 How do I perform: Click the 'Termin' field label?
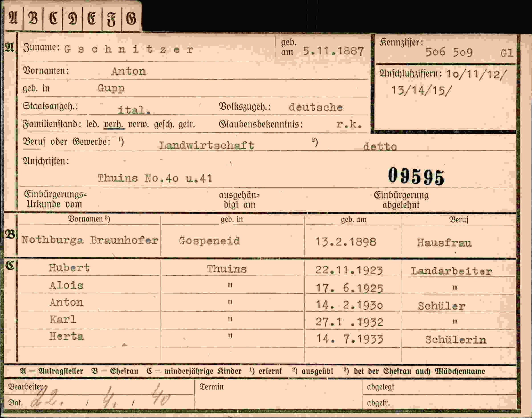click(211, 387)
